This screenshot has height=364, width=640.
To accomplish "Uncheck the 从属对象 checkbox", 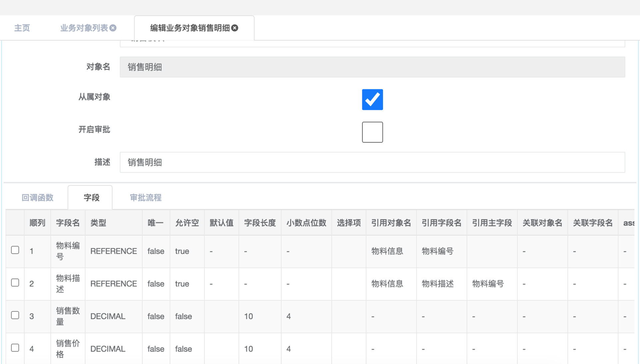I will (x=372, y=99).
